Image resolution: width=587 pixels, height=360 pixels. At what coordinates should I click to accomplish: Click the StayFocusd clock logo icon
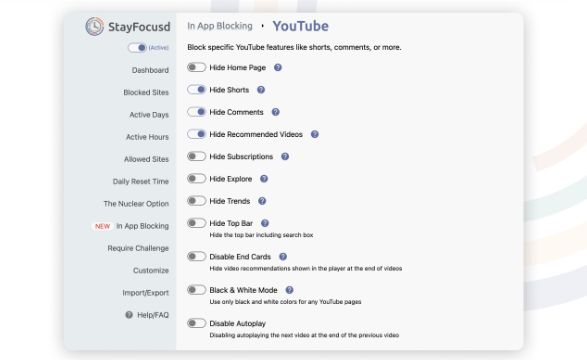(x=94, y=27)
